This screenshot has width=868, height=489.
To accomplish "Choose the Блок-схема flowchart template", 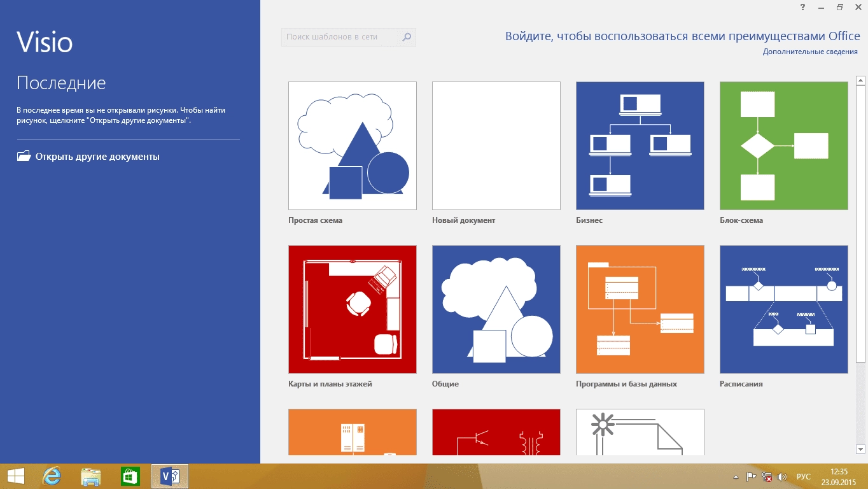I will click(784, 146).
